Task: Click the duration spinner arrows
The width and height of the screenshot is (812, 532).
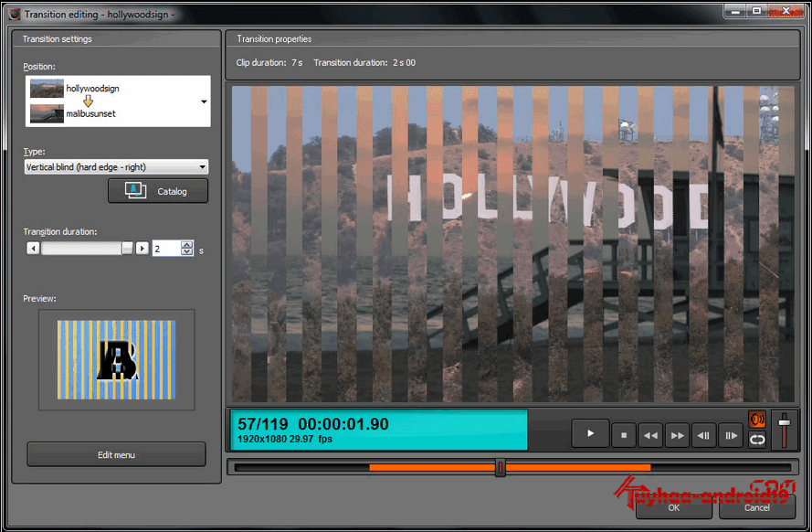Action: [187, 249]
